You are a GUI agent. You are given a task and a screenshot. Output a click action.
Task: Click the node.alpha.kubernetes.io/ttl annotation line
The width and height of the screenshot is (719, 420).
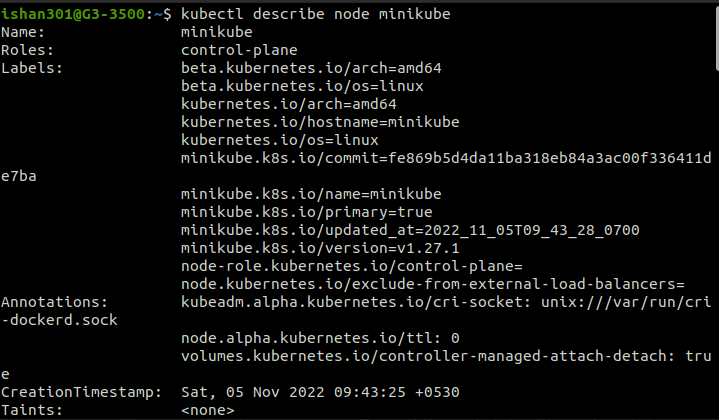tap(320, 338)
